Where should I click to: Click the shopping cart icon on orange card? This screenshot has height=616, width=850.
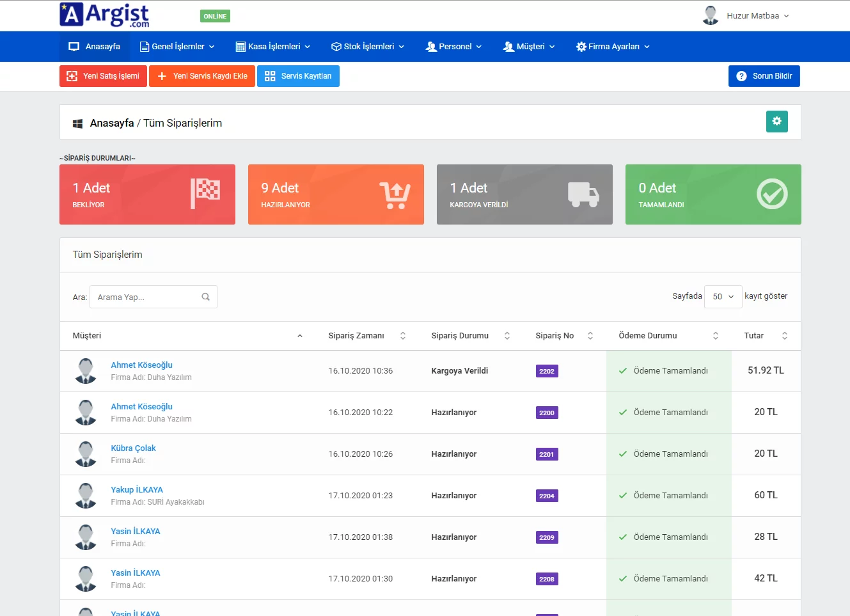point(395,194)
